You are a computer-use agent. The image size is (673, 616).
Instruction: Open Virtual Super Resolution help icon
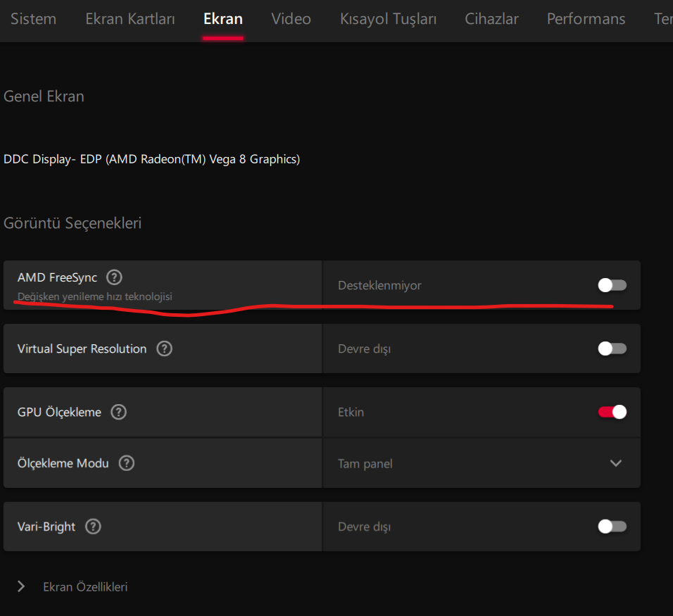tap(165, 348)
